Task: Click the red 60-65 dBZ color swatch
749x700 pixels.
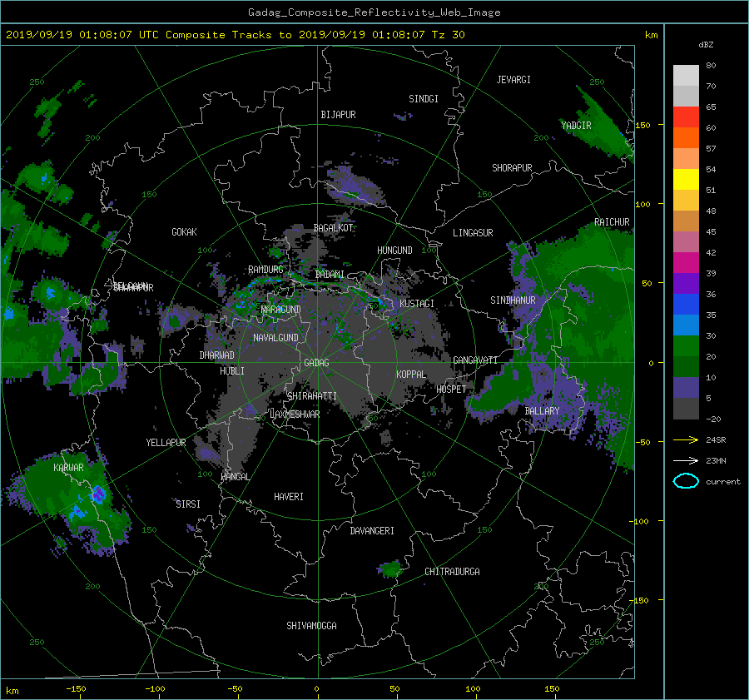Action: tap(686, 117)
